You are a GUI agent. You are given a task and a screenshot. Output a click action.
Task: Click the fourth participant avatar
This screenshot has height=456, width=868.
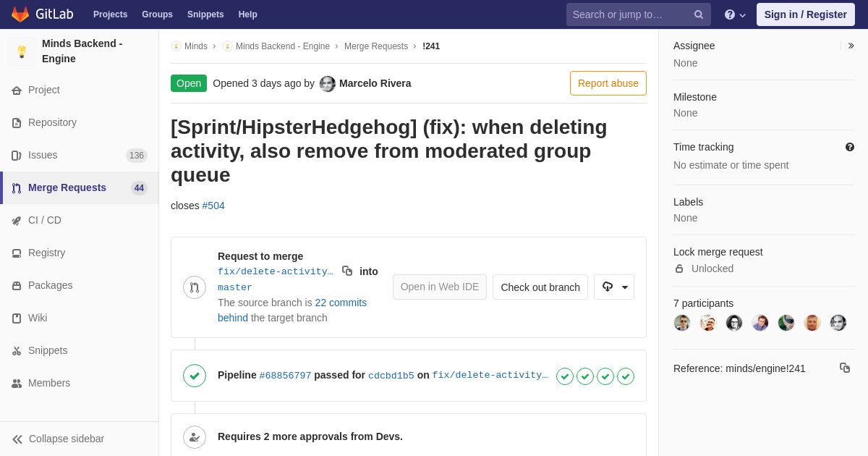760,323
